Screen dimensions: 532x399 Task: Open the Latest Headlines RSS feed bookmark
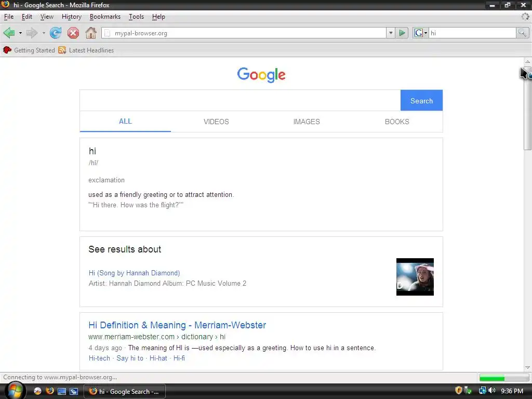coord(86,50)
